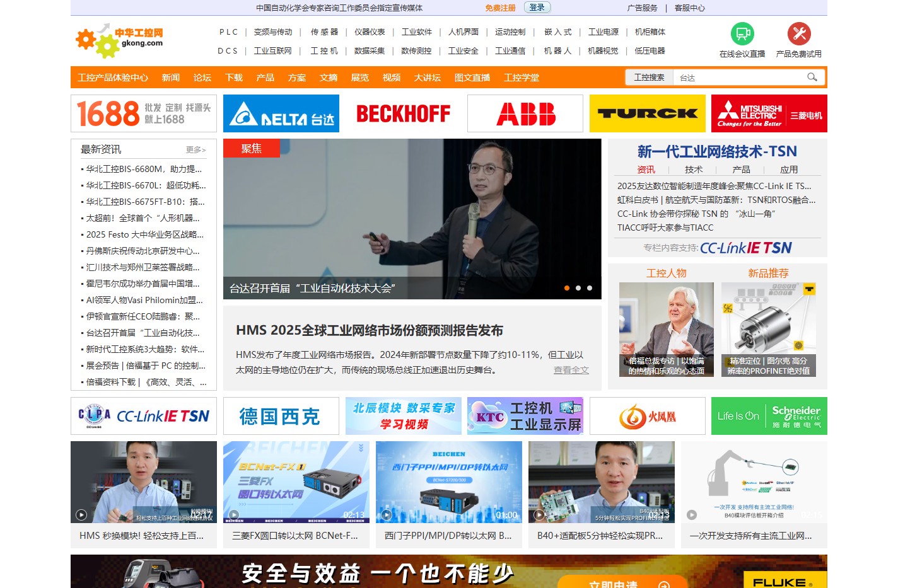Open the DCS category link

click(x=228, y=50)
